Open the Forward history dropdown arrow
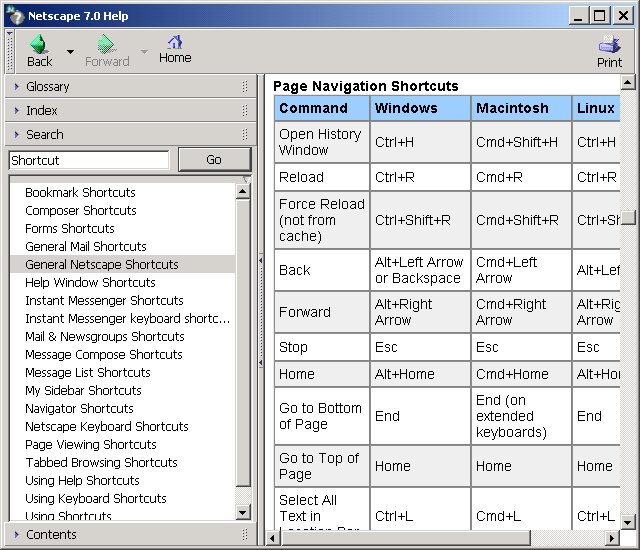The width and height of the screenshot is (640, 550). click(144, 51)
